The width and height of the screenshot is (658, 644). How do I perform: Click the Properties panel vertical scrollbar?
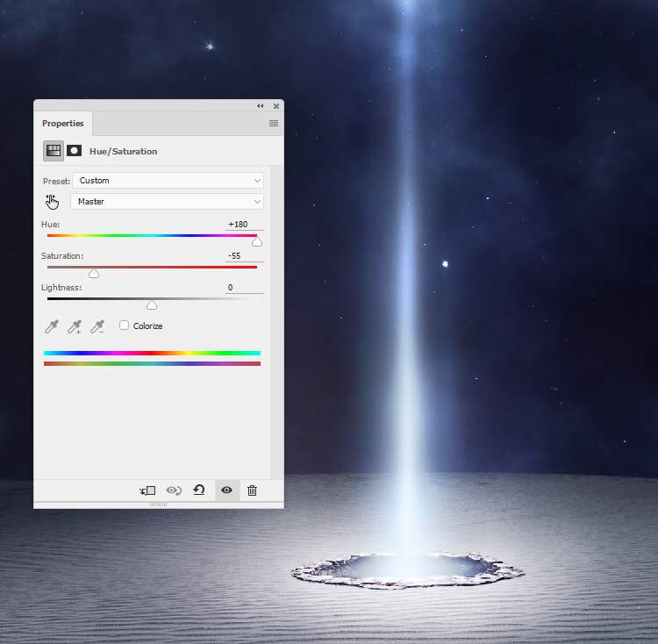[x=276, y=322]
